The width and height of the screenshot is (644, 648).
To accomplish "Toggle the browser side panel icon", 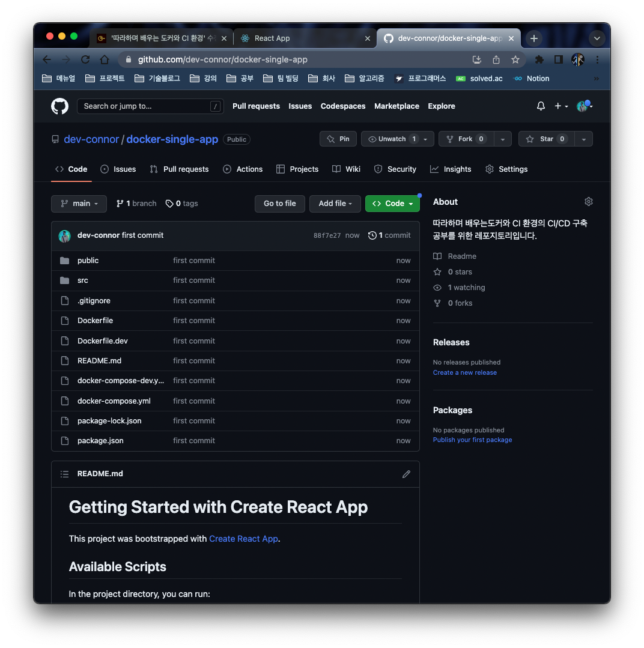I will pos(559,59).
